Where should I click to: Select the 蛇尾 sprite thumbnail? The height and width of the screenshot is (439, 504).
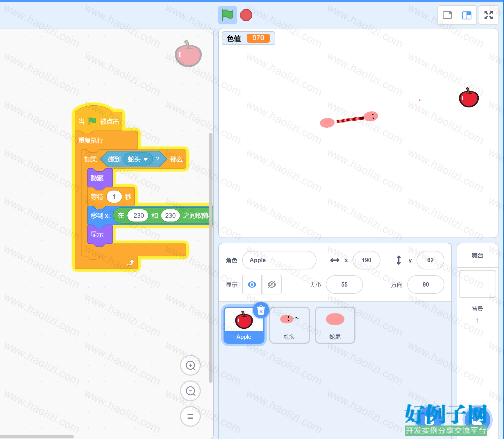(335, 325)
